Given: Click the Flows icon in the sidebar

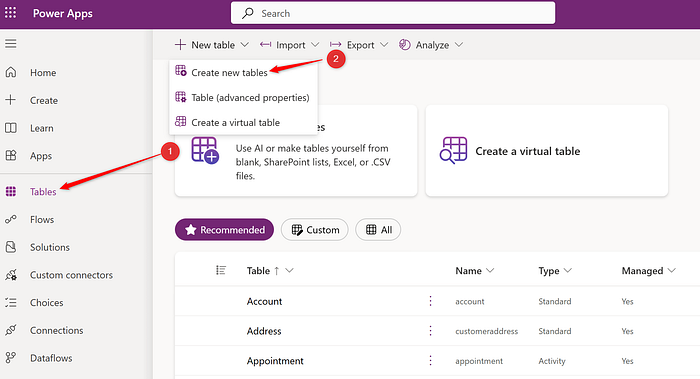Looking at the screenshot, I should pyautogui.click(x=11, y=219).
